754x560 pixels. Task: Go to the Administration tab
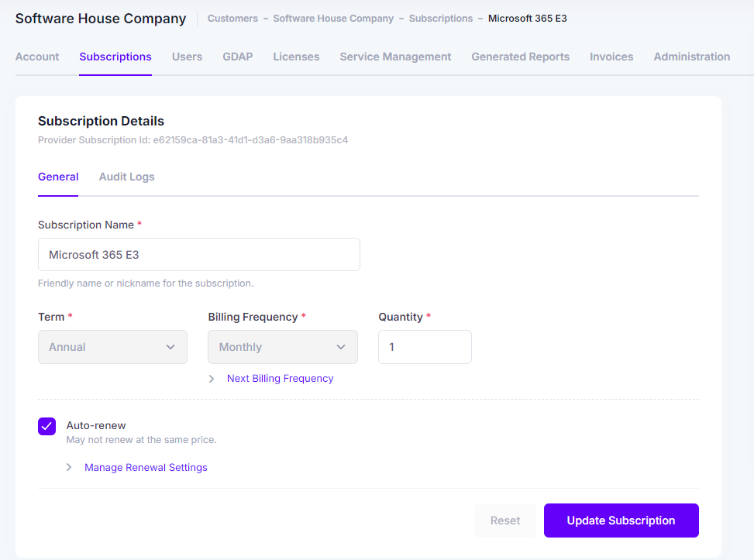(692, 57)
